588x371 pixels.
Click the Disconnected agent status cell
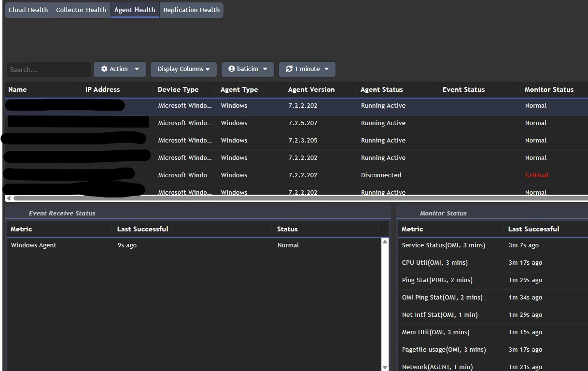pyautogui.click(x=381, y=175)
